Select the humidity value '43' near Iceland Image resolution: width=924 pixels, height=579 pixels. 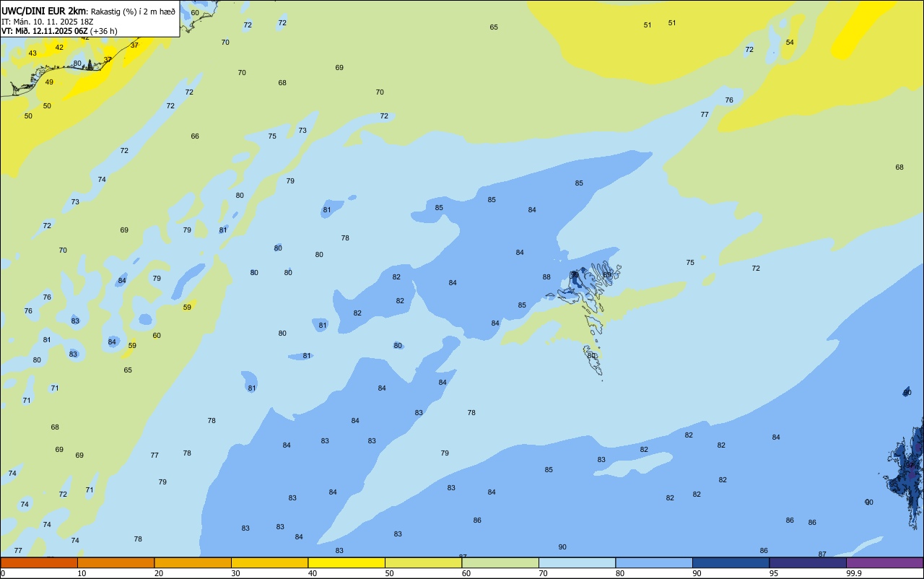click(32, 53)
